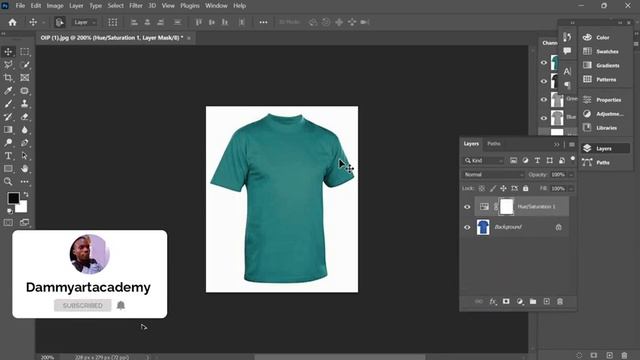Select the Gradient tool
The height and width of the screenshot is (360, 640).
pos(8,130)
